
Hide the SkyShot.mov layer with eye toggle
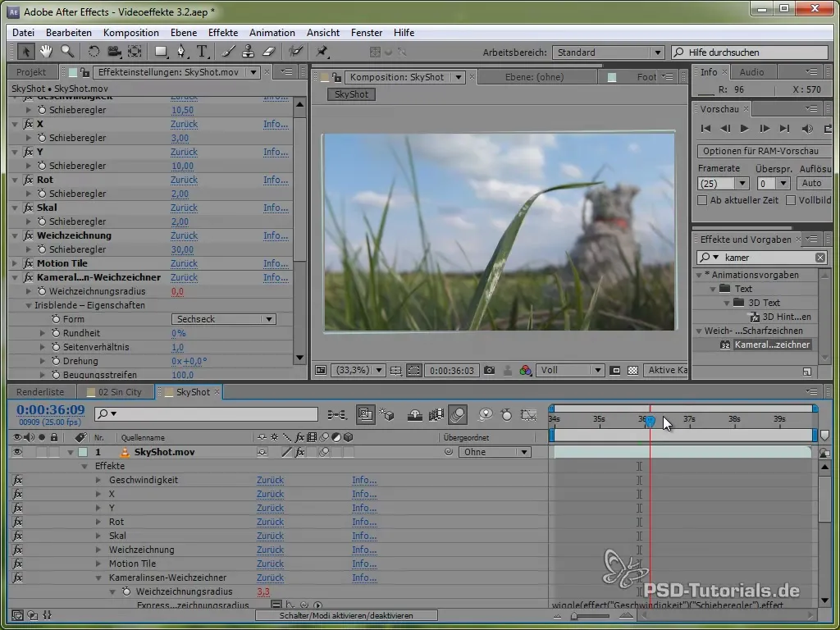coord(18,452)
